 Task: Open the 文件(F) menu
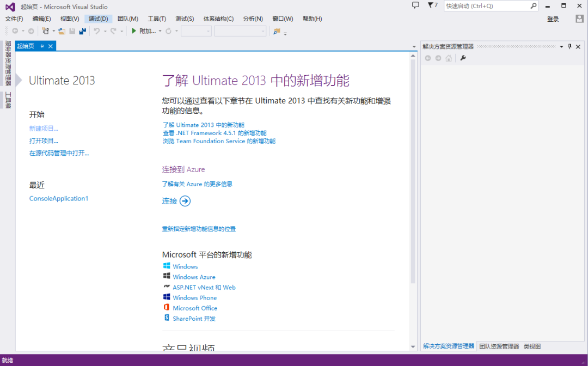[x=14, y=19]
